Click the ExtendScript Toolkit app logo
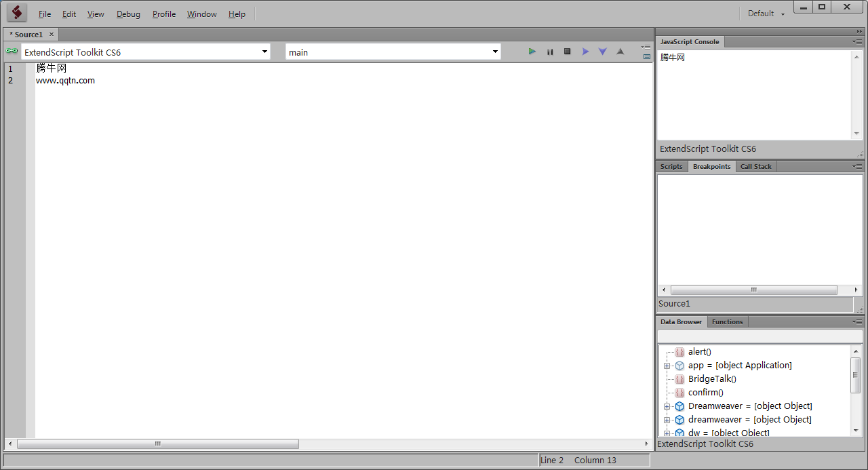Viewport: 868px width, 470px height. point(17,12)
